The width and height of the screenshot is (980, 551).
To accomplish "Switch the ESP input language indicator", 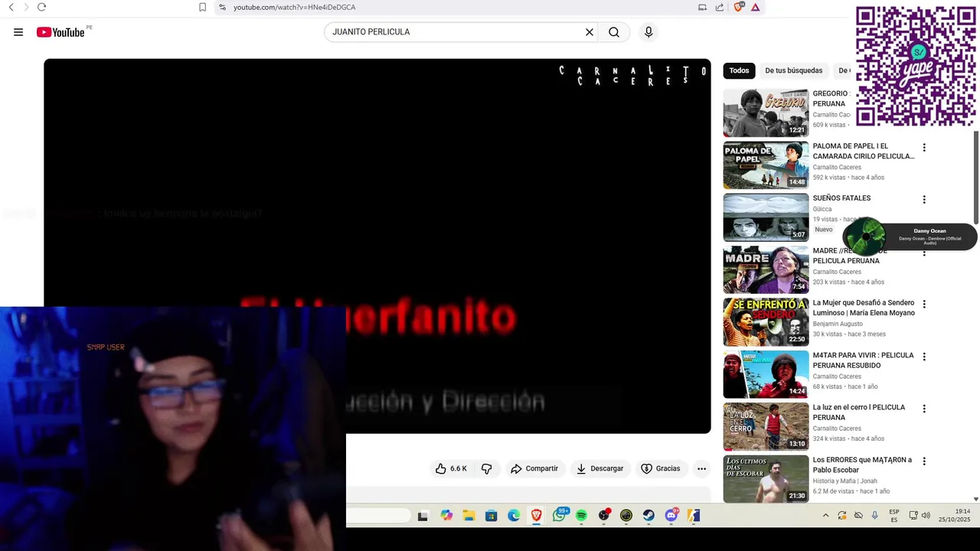I will point(894,516).
